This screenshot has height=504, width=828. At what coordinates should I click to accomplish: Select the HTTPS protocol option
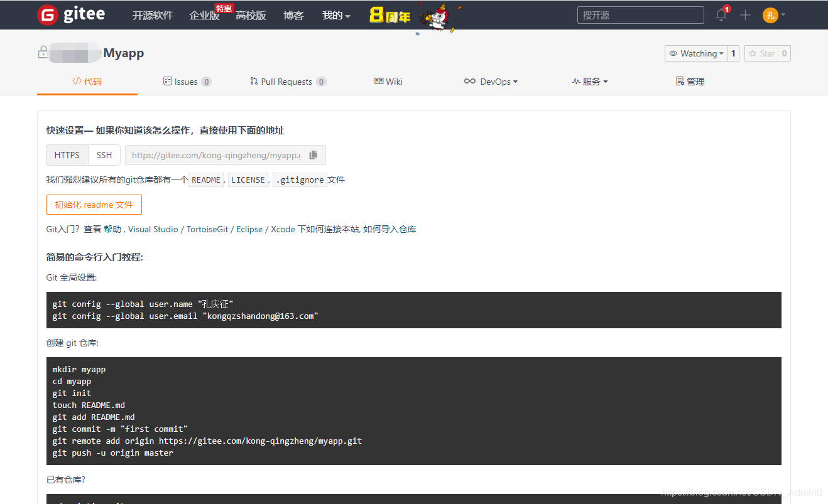click(x=67, y=154)
